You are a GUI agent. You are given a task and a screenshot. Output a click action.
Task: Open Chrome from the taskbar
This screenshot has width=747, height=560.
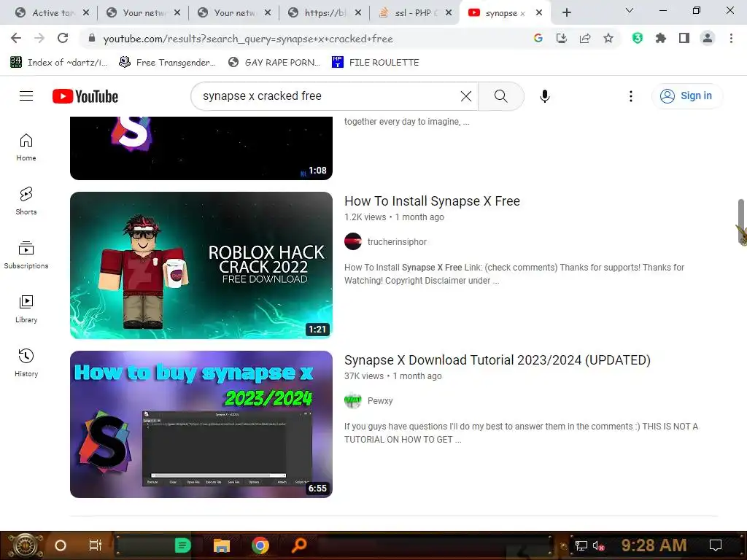click(x=260, y=545)
